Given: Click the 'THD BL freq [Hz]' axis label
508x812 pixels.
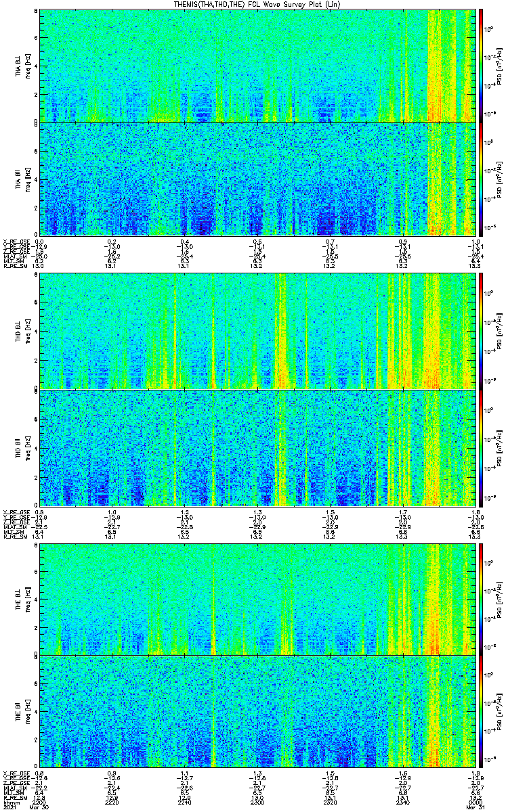Looking at the screenshot, I should point(23,330).
